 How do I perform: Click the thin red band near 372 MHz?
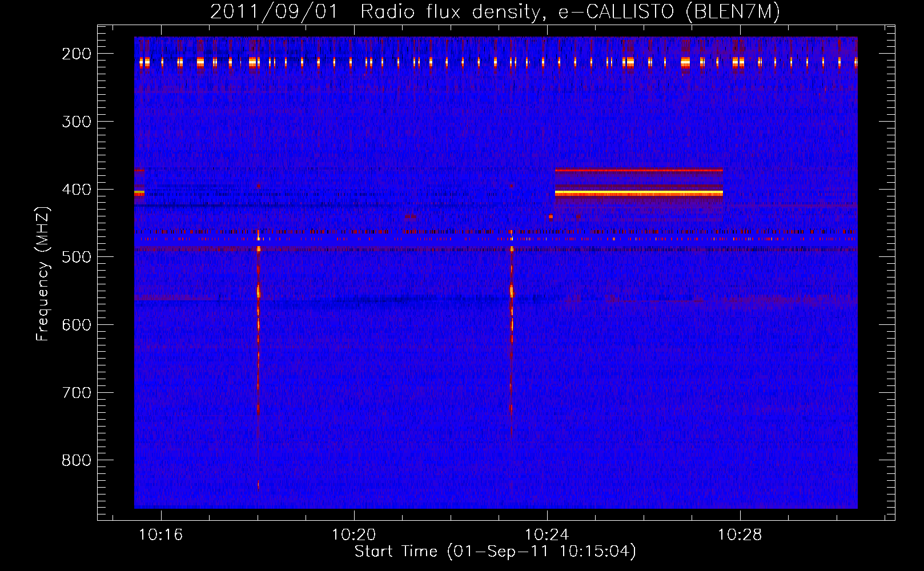click(x=638, y=170)
